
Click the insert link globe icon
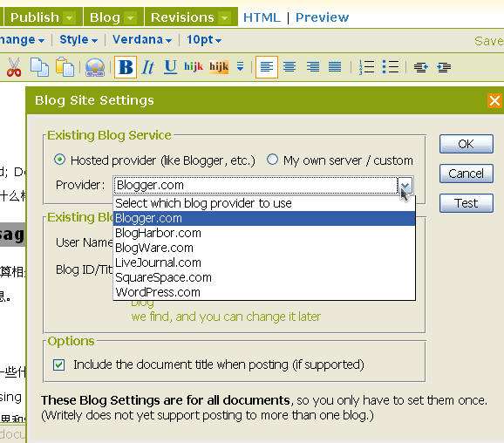click(x=95, y=67)
